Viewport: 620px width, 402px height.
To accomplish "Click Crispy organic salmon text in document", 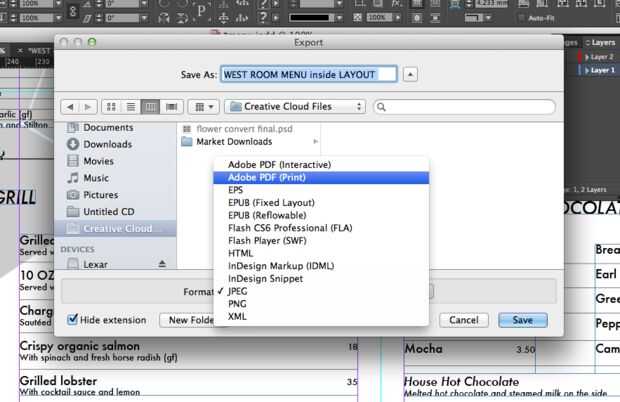I will coord(79,346).
